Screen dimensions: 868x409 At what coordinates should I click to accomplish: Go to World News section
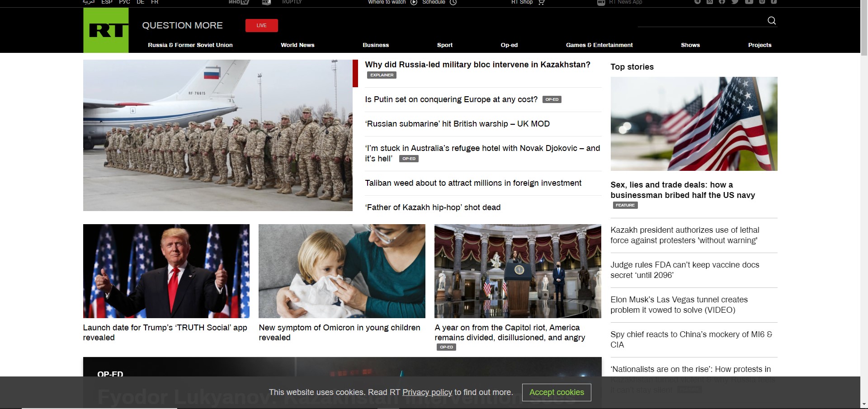click(x=297, y=45)
